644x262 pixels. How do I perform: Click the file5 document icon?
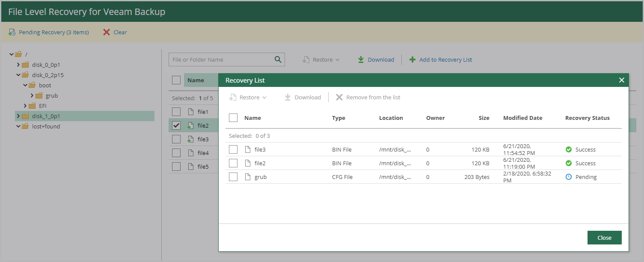pyautogui.click(x=191, y=167)
